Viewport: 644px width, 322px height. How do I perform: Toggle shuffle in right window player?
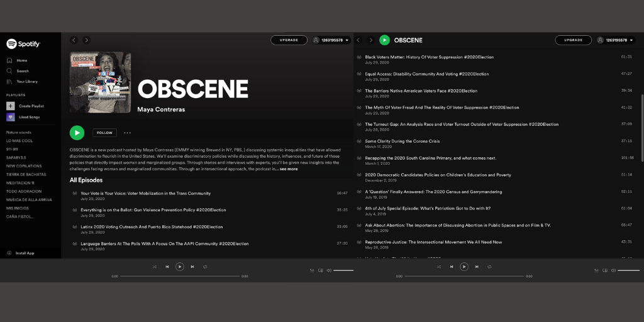[x=438, y=267]
